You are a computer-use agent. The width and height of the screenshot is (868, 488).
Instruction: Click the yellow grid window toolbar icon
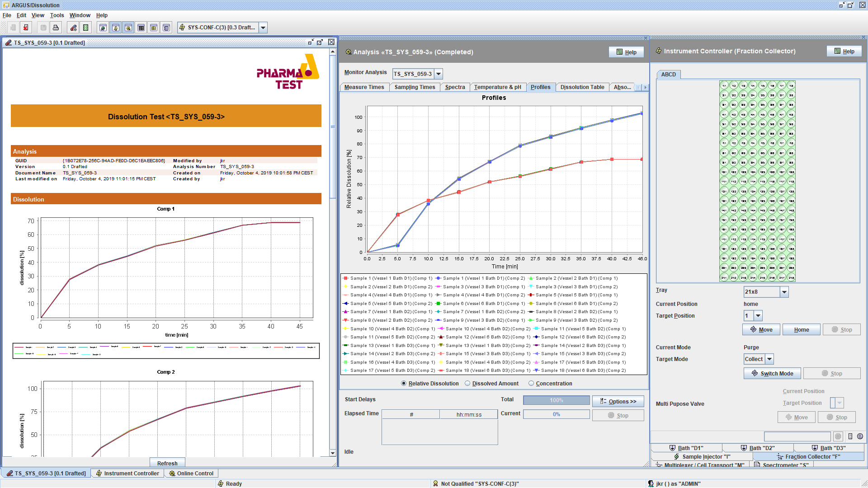[x=154, y=28]
